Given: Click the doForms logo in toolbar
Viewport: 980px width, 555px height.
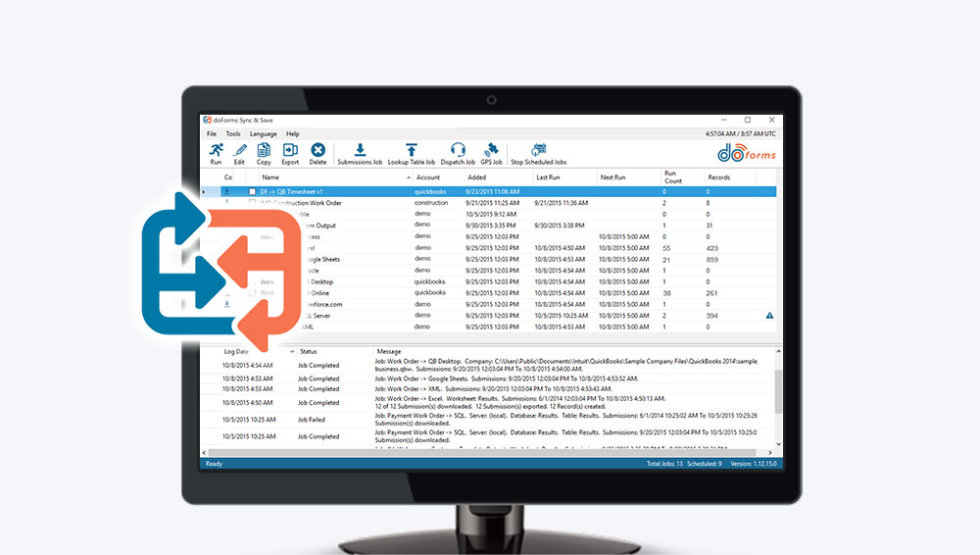Looking at the screenshot, I should (746, 153).
